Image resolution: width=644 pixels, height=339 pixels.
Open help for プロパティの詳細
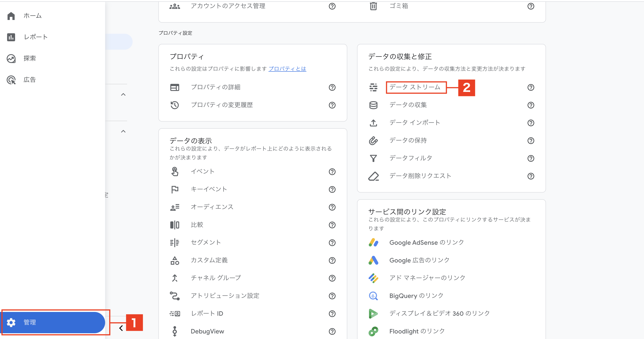click(x=332, y=87)
